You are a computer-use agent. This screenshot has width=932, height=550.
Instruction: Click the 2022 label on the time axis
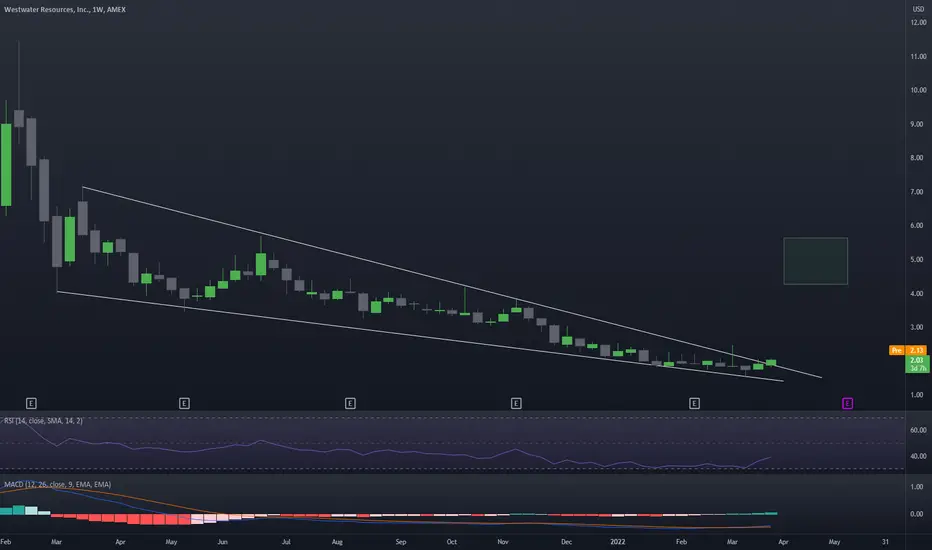[618, 542]
